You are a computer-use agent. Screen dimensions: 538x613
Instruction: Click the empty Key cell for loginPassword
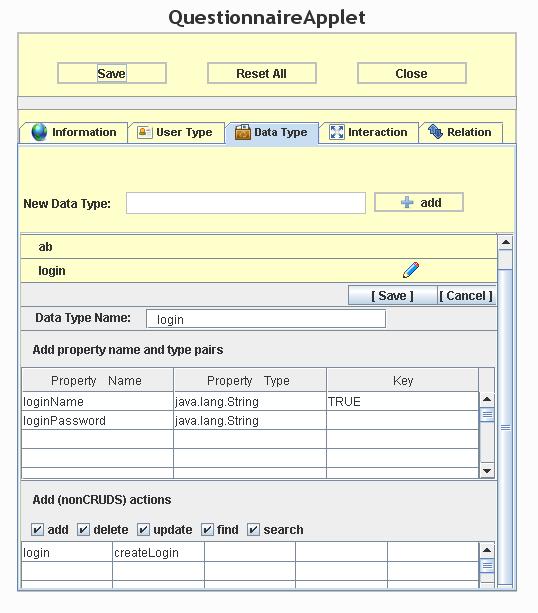pyautogui.click(x=402, y=421)
